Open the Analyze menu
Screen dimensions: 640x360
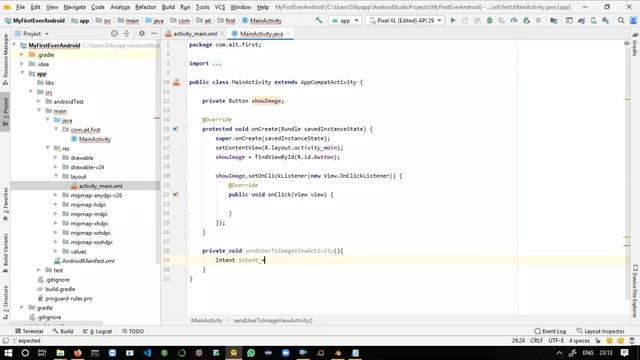(120, 7)
